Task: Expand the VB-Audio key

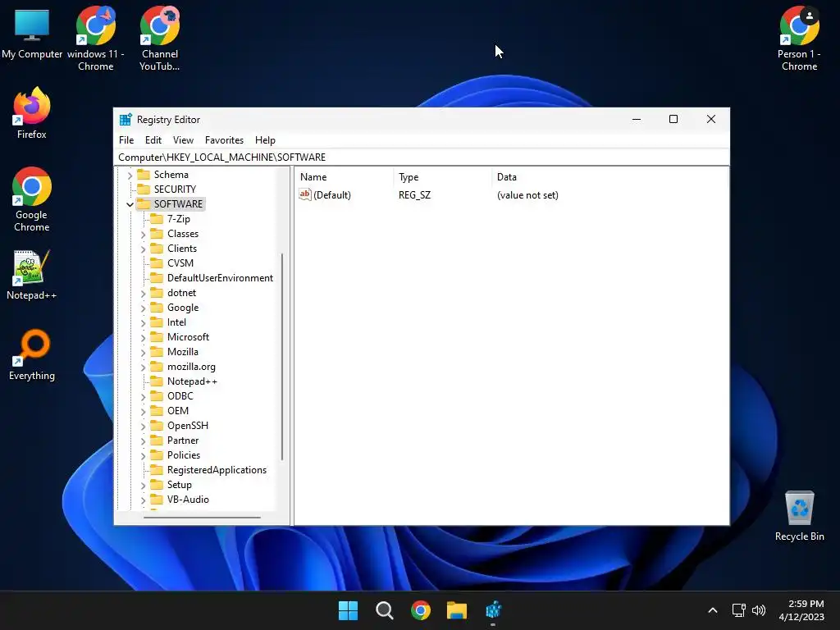Action: click(143, 500)
